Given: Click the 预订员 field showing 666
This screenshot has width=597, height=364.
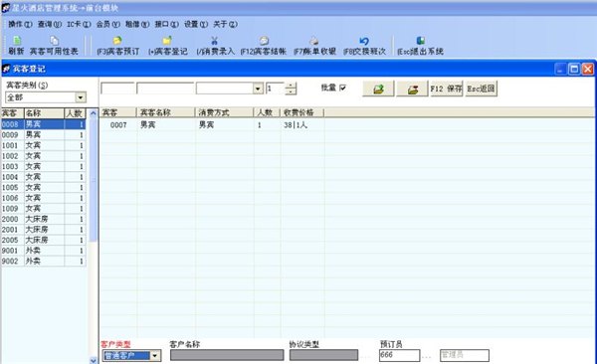Looking at the screenshot, I should click(x=399, y=355).
